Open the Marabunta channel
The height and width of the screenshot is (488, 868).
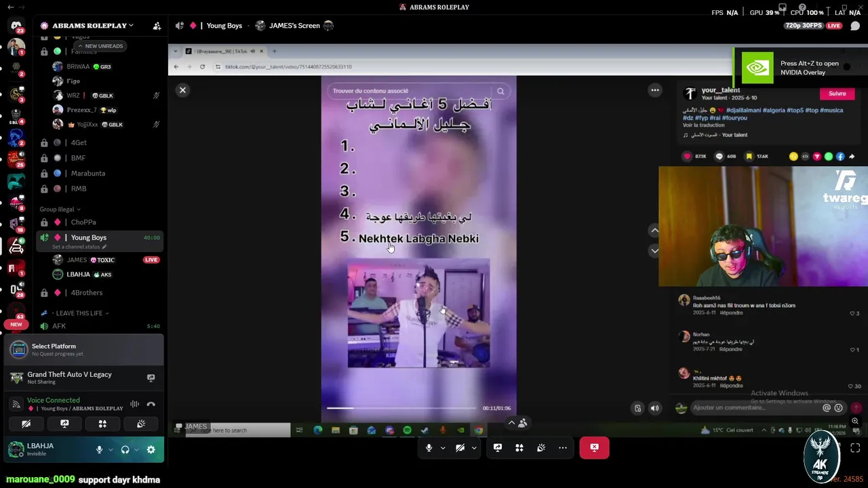[x=100, y=174]
